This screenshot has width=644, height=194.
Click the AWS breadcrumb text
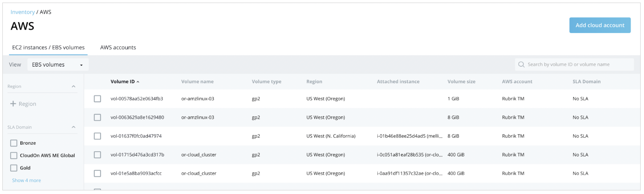[45, 12]
